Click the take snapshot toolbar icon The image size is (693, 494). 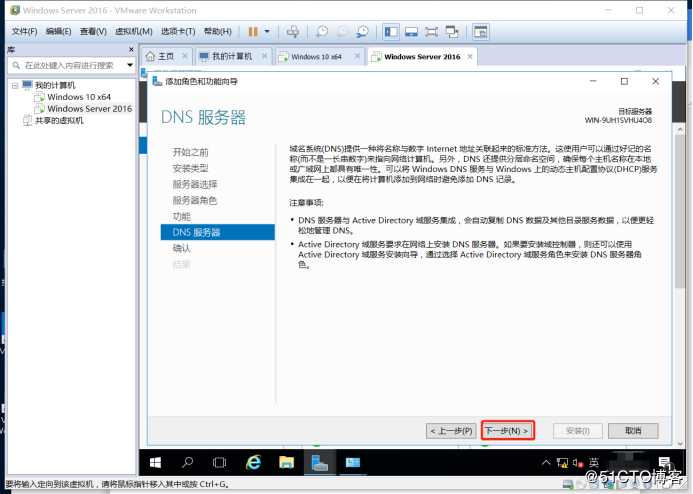[322, 32]
